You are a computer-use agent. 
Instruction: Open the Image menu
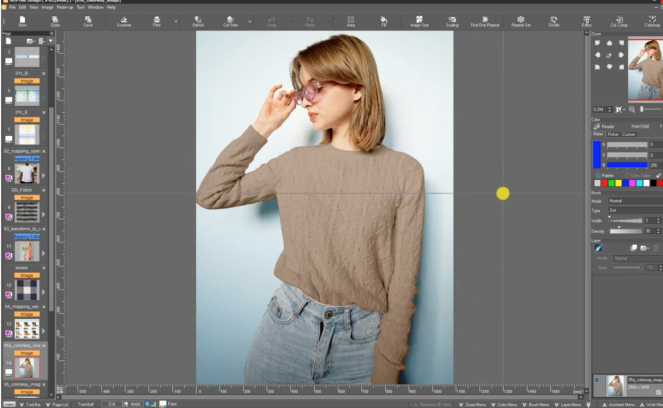coord(47,7)
